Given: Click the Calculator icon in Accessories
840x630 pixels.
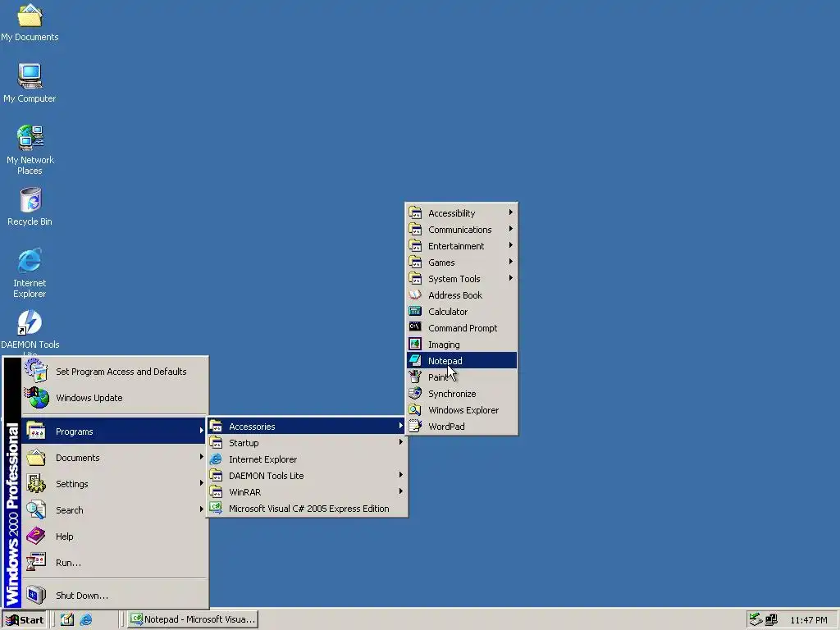Looking at the screenshot, I should pos(415,311).
